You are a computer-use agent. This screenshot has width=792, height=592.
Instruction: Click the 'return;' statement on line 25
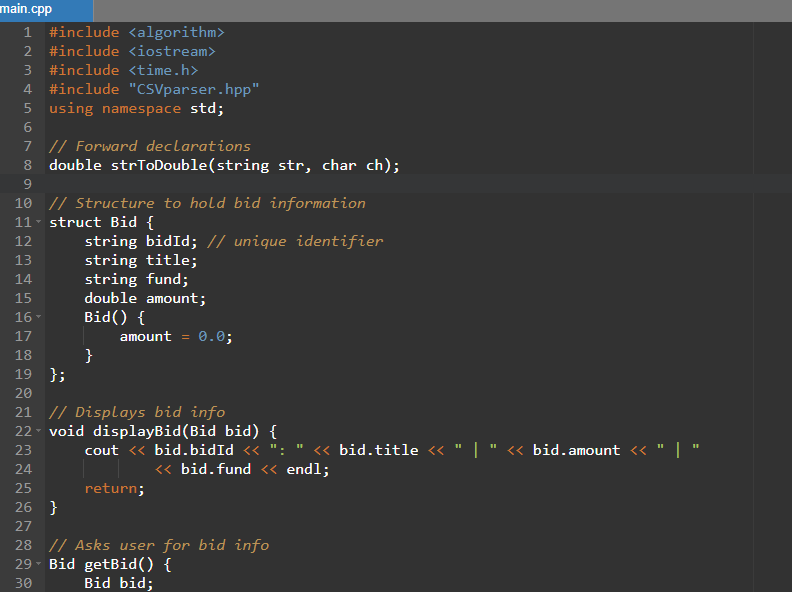click(x=115, y=488)
